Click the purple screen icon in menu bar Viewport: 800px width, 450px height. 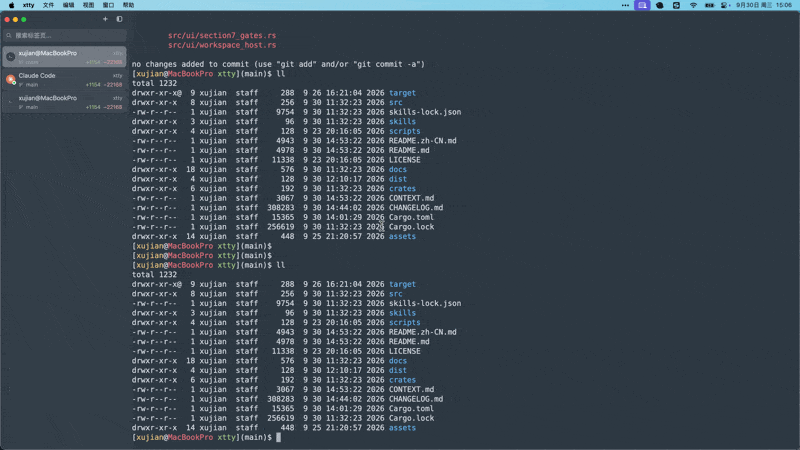click(642, 5)
